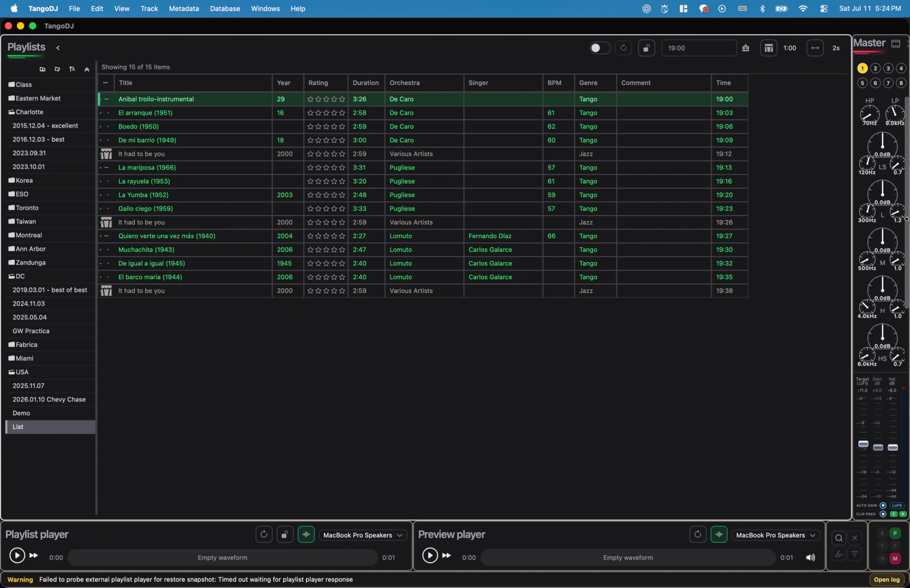Click the sort playlists icon

click(72, 69)
